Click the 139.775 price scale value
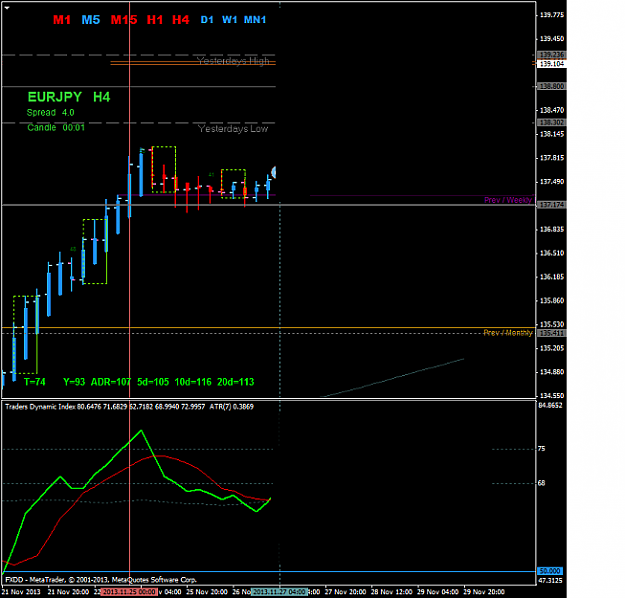This screenshot has width=625, height=598. coord(552,15)
